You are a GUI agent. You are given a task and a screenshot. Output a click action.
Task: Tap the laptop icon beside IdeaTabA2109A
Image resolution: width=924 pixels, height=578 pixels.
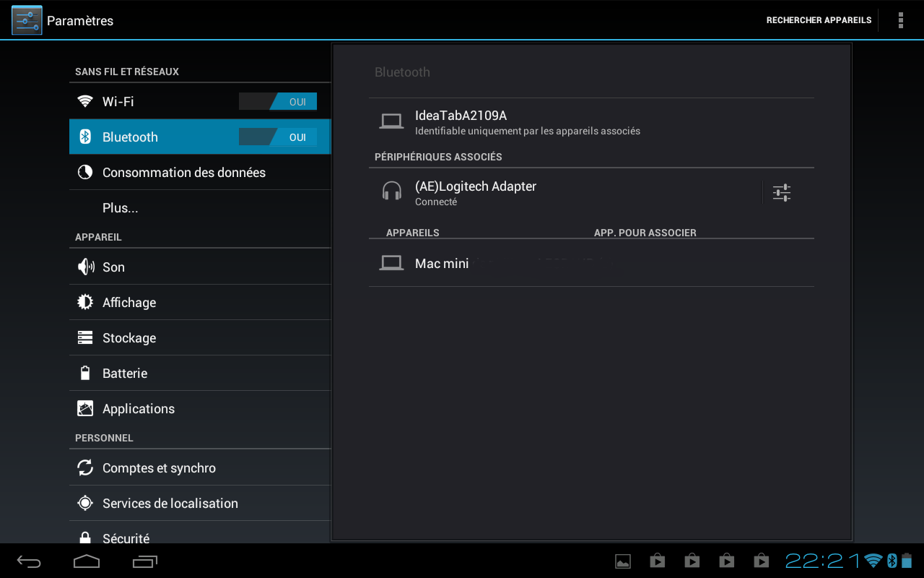click(x=391, y=121)
